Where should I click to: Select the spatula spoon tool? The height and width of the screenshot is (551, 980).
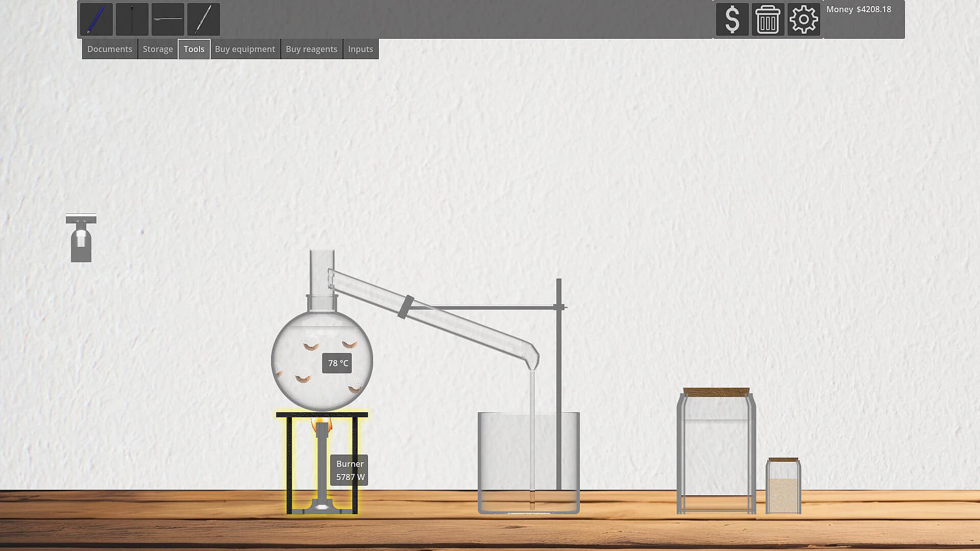[x=167, y=19]
